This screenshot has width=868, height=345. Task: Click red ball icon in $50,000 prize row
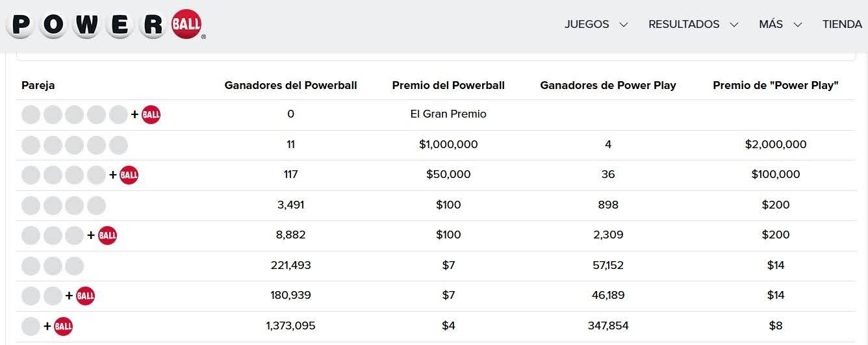[129, 175]
